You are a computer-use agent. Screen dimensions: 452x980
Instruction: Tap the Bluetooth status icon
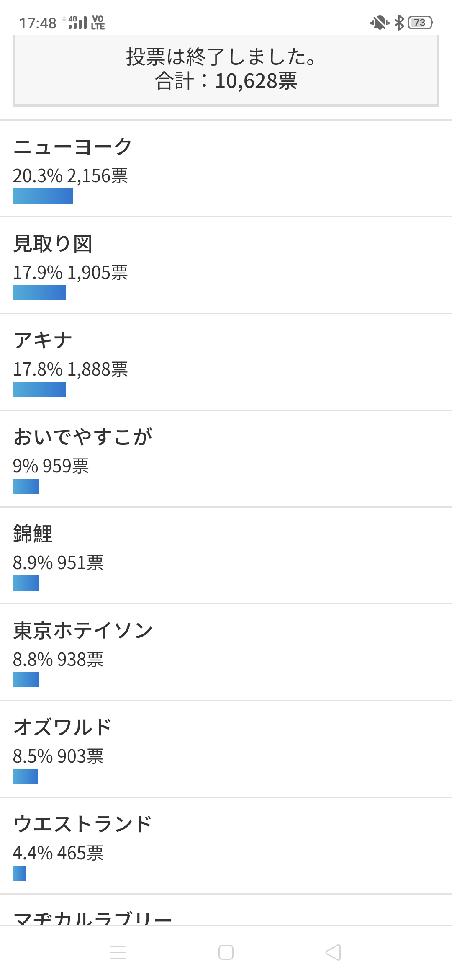click(x=400, y=23)
